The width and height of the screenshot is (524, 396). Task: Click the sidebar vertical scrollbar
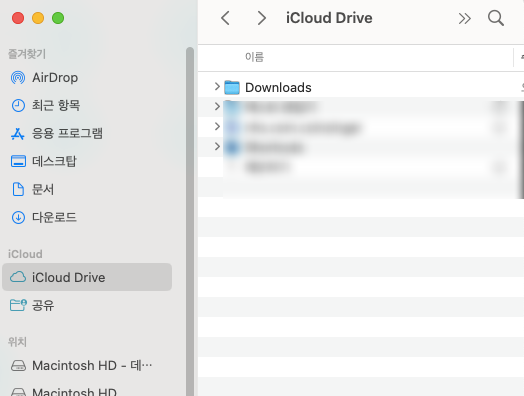click(190, 221)
